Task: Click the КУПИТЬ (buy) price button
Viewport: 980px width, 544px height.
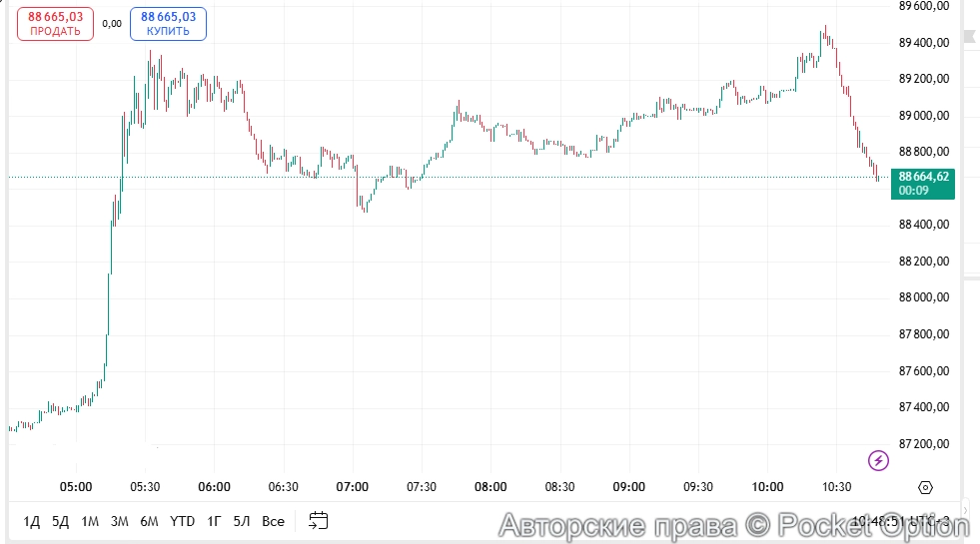Action: click(x=168, y=24)
